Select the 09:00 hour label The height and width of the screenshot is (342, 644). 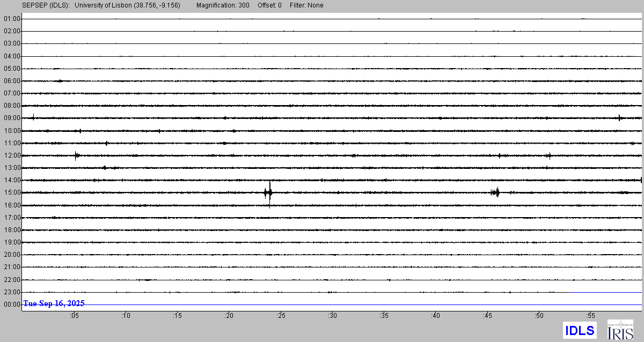pyautogui.click(x=11, y=118)
